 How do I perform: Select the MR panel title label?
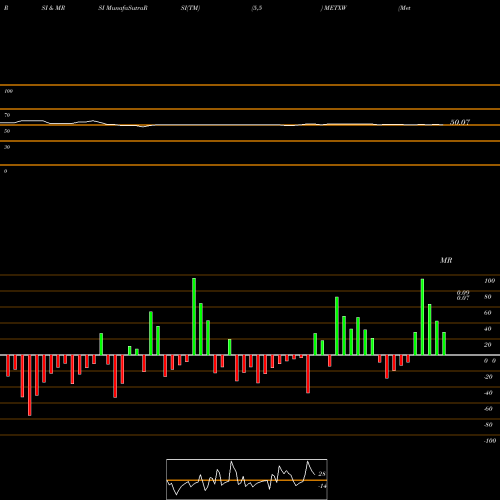446,260
